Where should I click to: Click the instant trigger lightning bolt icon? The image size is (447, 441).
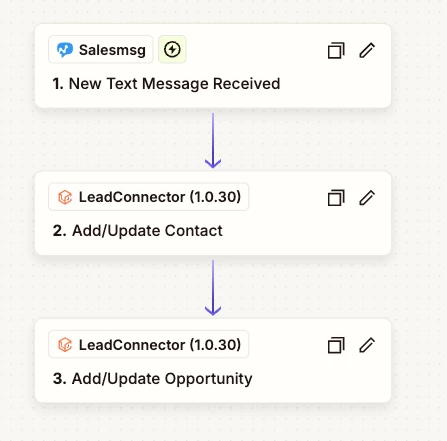click(x=172, y=50)
